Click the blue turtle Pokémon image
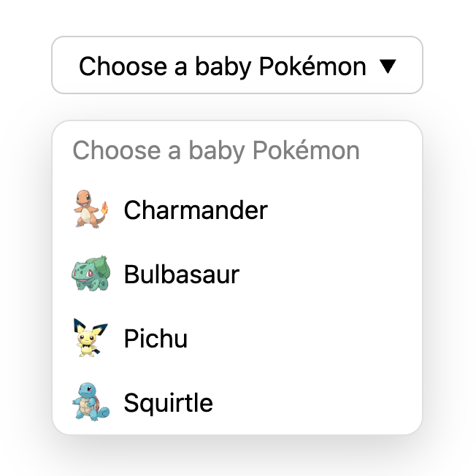Screen dimensions: 476x476 point(91,402)
